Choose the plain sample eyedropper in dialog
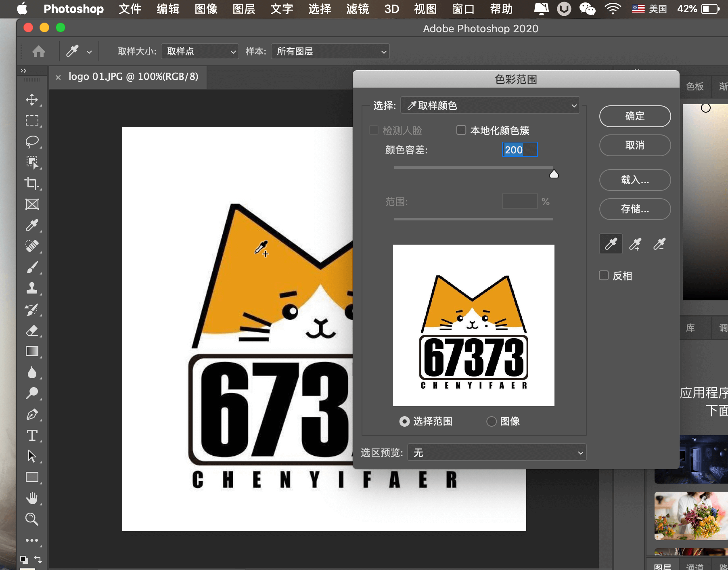Viewport: 728px width, 570px height. (611, 244)
